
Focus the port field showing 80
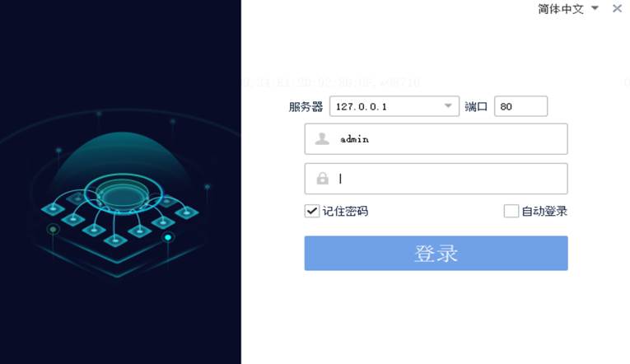(x=520, y=106)
